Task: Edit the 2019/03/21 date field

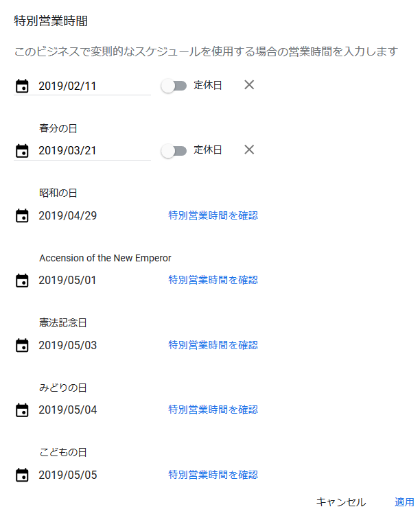Action: (x=93, y=151)
